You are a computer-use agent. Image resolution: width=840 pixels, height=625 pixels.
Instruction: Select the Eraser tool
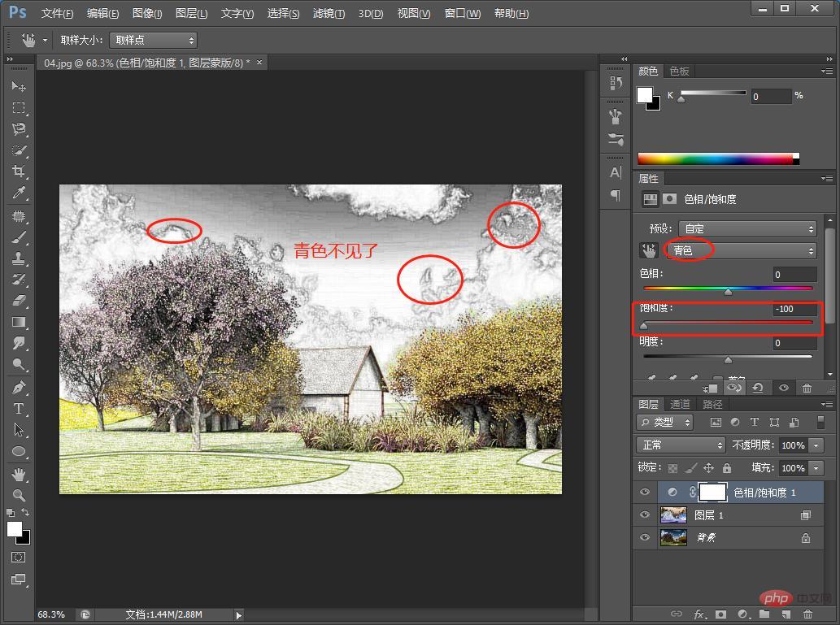(x=19, y=301)
